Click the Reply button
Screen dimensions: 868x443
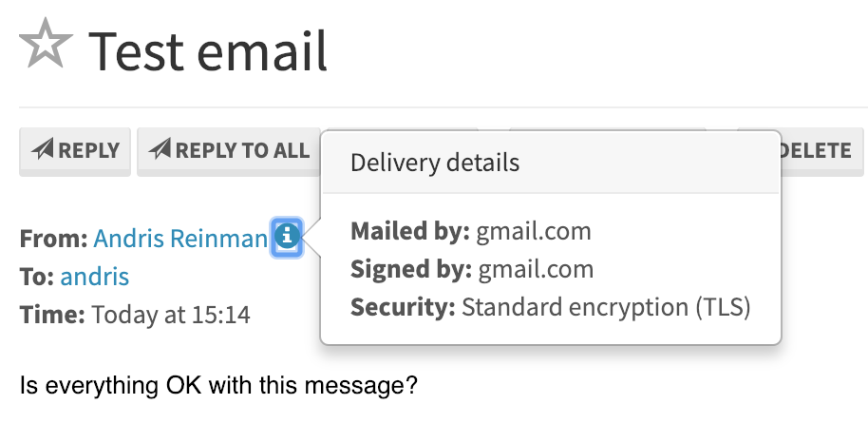(75, 151)
